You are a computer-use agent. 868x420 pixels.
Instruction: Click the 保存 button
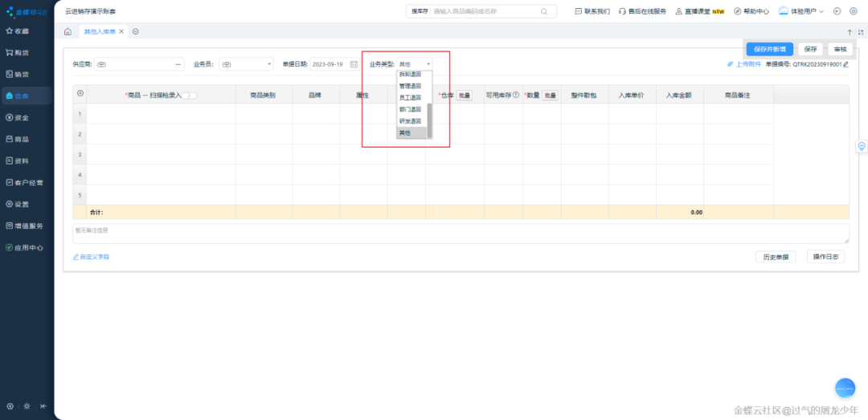pos(810,49)
